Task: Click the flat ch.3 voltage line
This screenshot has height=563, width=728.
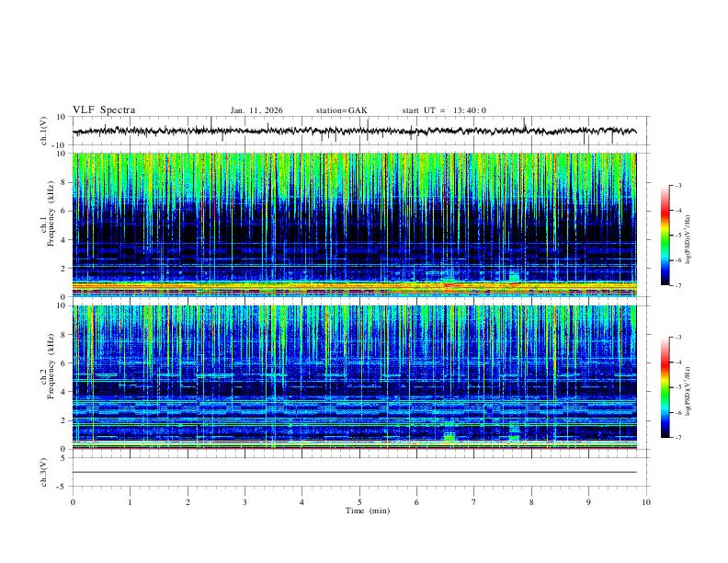Action: [x=354, y=472]
